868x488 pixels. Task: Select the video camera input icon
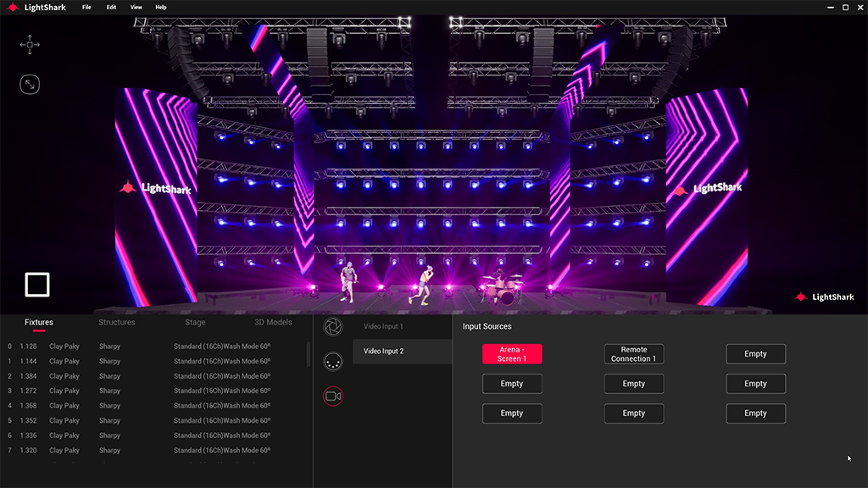tap(333, 396)
